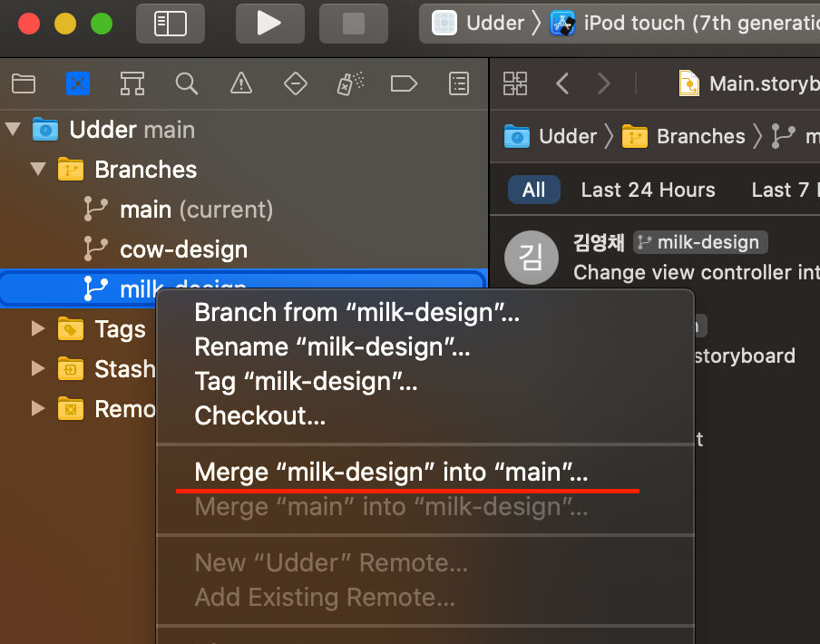
Task: Select the Branches folder row
Action: click(244, 170)
